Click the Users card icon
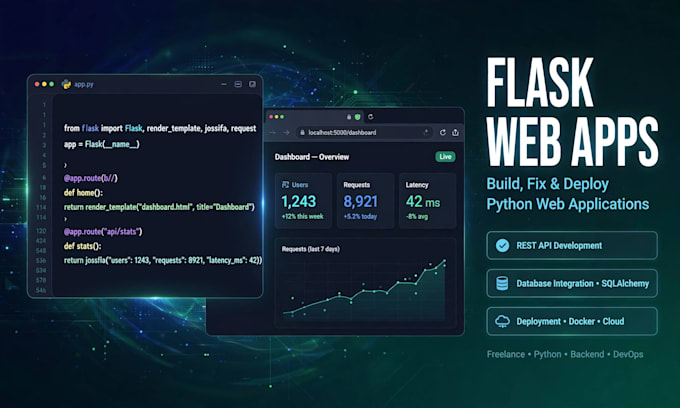 point(285,185)
